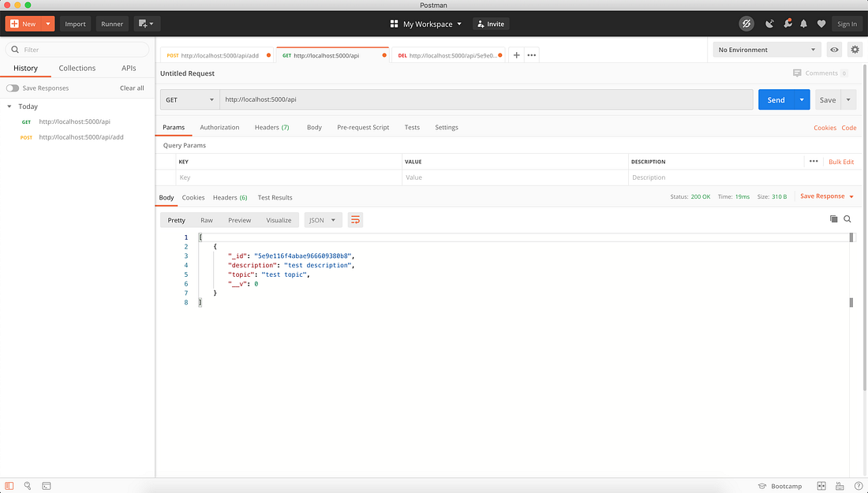Image resolution: width=868 pixels, height=493 pixels.
Task: Open the No Environment dropdown
Action: pos(765,50)
